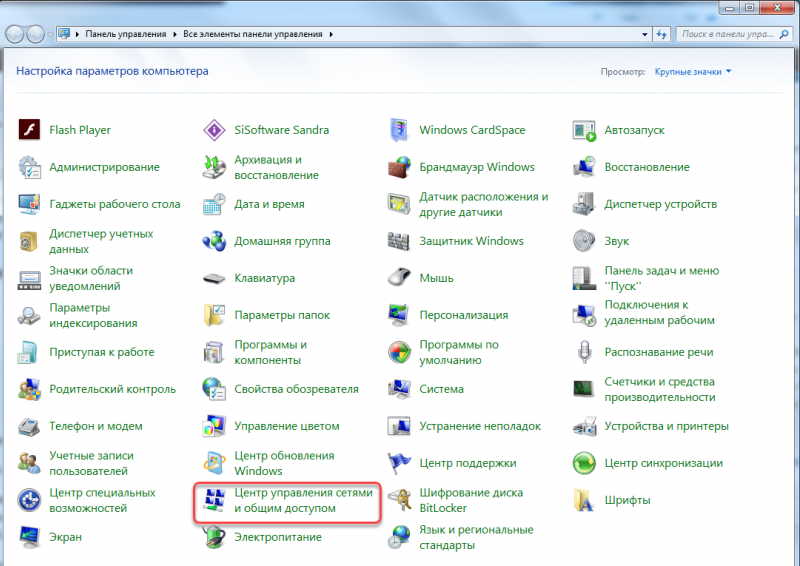Image resolution: width=800 pixels, height=566 pixels.
Task: Click Панель управления breadcrumb segment
Action: [126, 34]
